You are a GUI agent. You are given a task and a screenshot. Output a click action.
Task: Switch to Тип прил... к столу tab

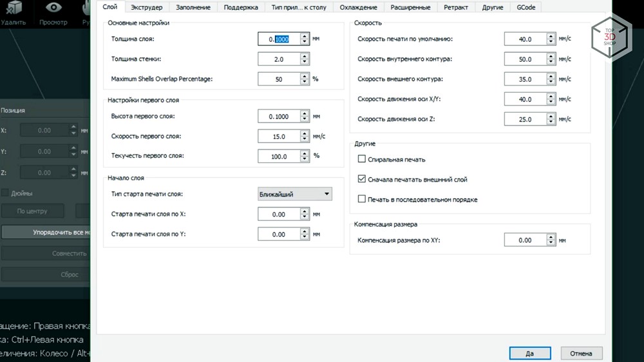(299, 7)
